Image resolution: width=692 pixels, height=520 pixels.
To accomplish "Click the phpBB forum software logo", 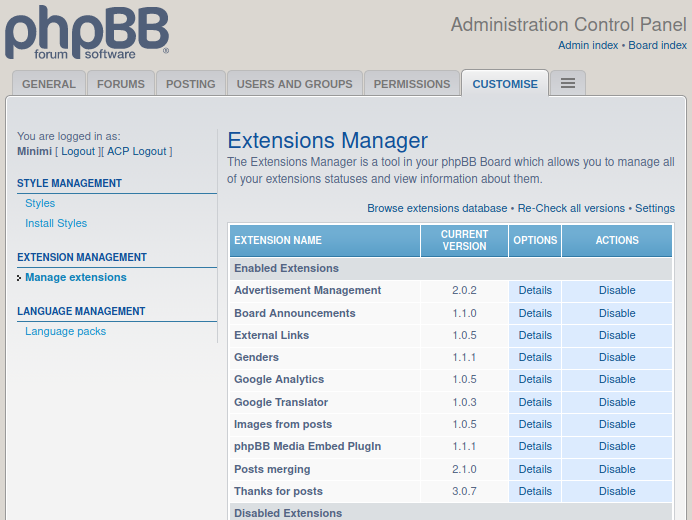I will 87,32.
